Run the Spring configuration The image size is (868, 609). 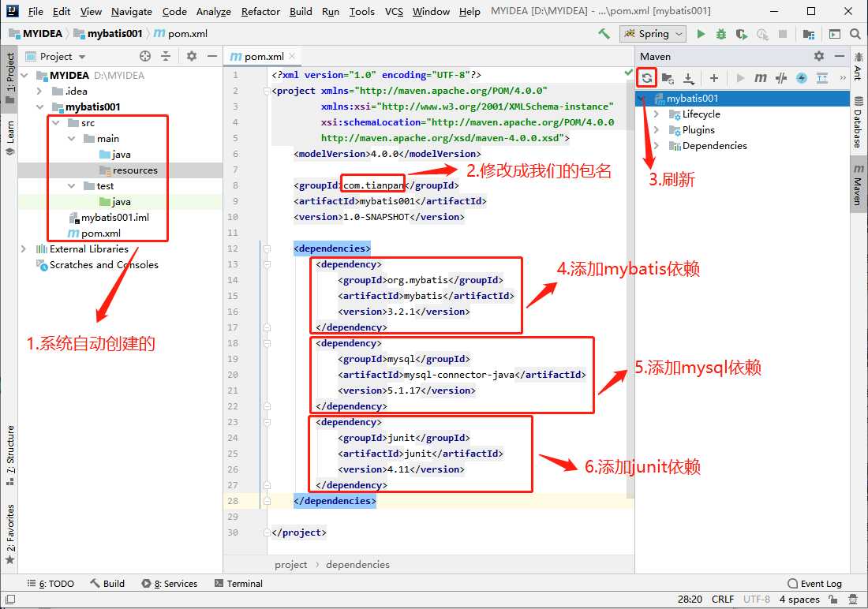[701, 34]
